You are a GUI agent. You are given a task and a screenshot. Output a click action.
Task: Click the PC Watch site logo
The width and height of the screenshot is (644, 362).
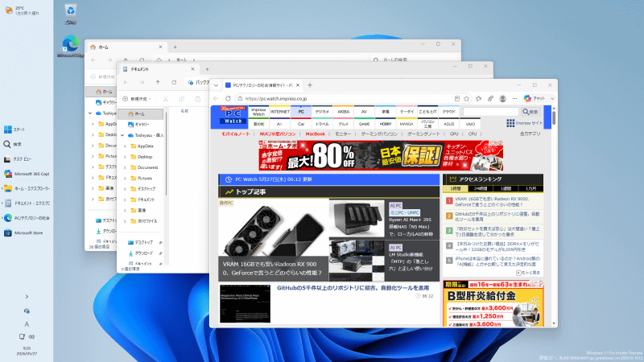tap(233, 116)
